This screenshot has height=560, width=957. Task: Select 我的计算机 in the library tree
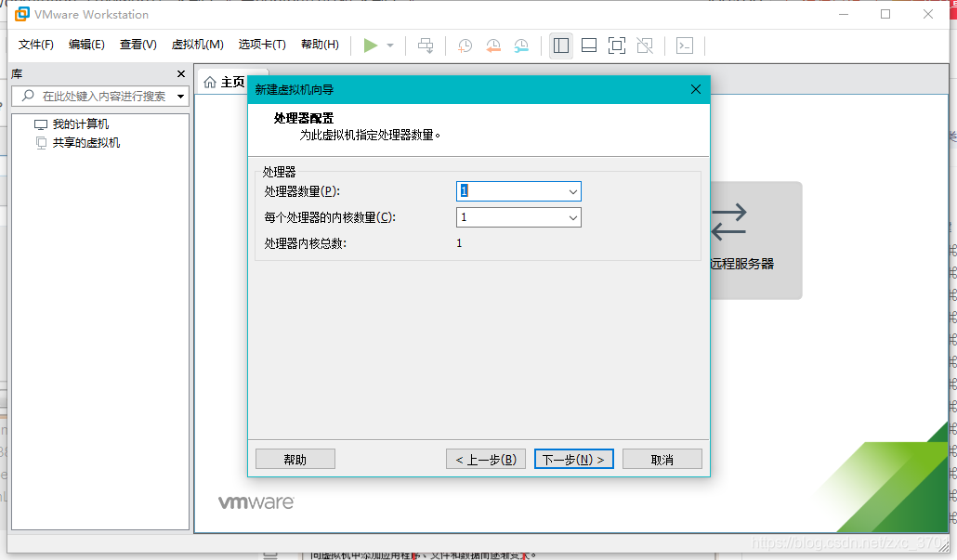pyautogui.click(x=80, y=124)
